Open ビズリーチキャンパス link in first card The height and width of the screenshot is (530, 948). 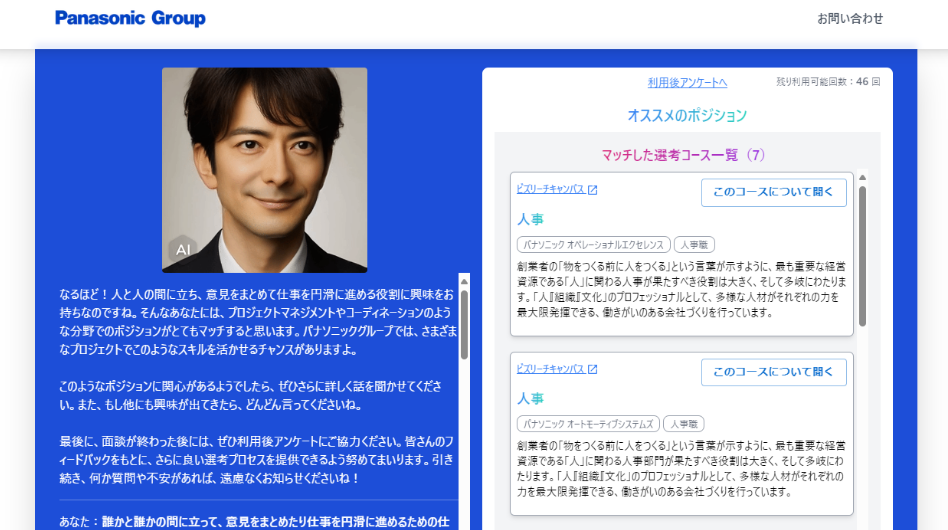[x=550, y=190]
